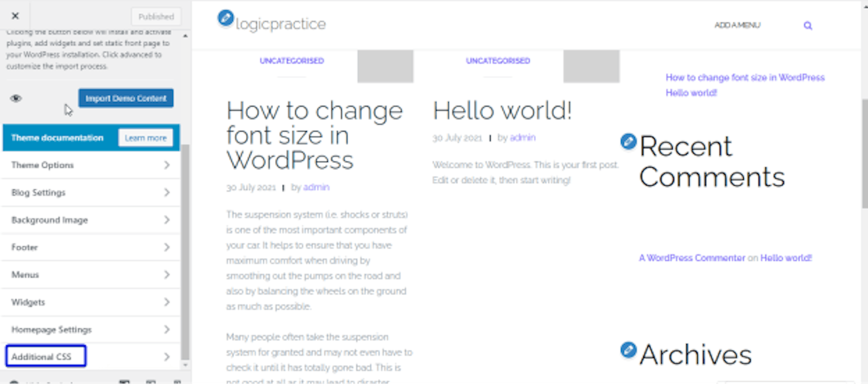Open Learn more theme documentation

click(x=146, y=138)
